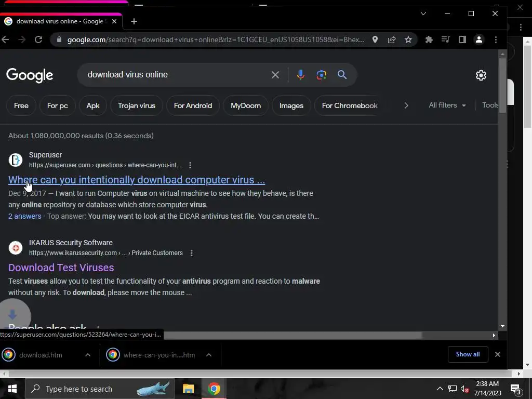Click the Type here to search box
This screenshot has height=399, width=532.
tap(100, 389)
